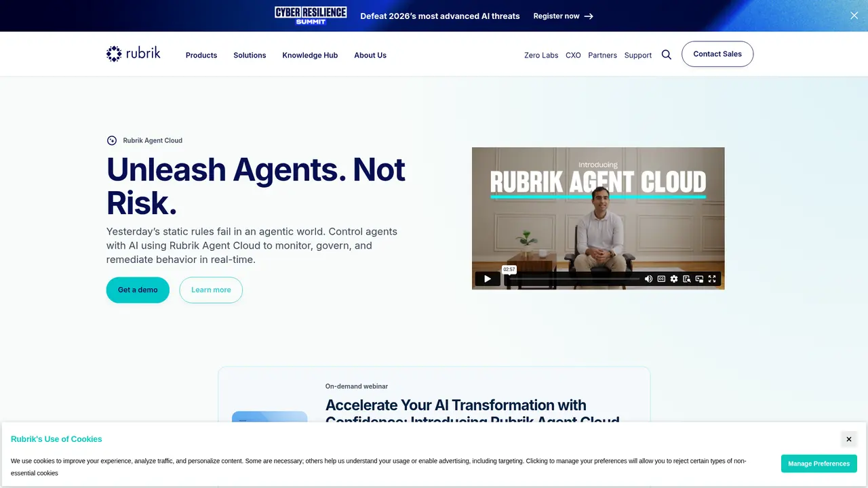
Task: Click the Rubrik logo
Action: pos(134,54)
